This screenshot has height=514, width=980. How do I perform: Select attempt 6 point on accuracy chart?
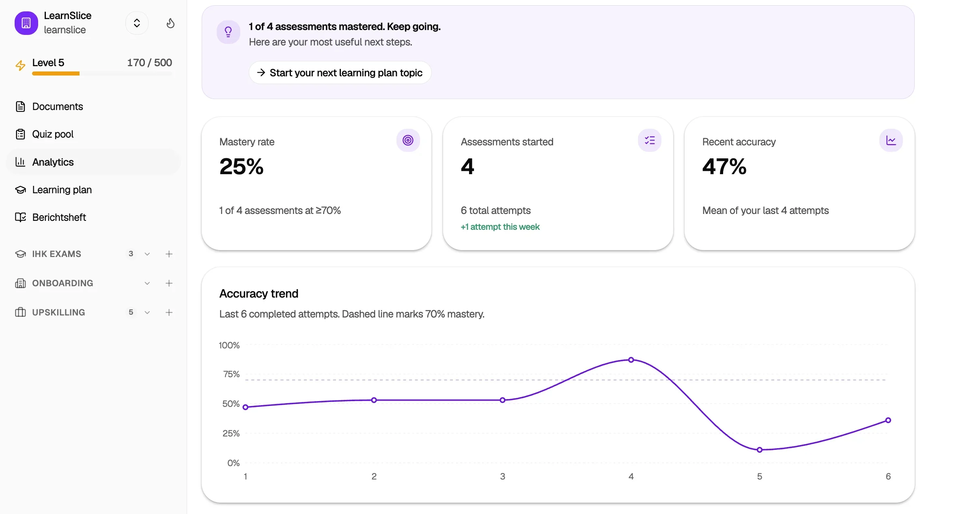coord(888,420)
